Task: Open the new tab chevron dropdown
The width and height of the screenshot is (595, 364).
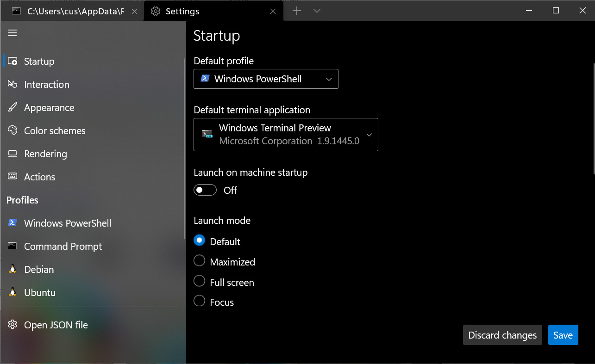Action: [317, 10]
